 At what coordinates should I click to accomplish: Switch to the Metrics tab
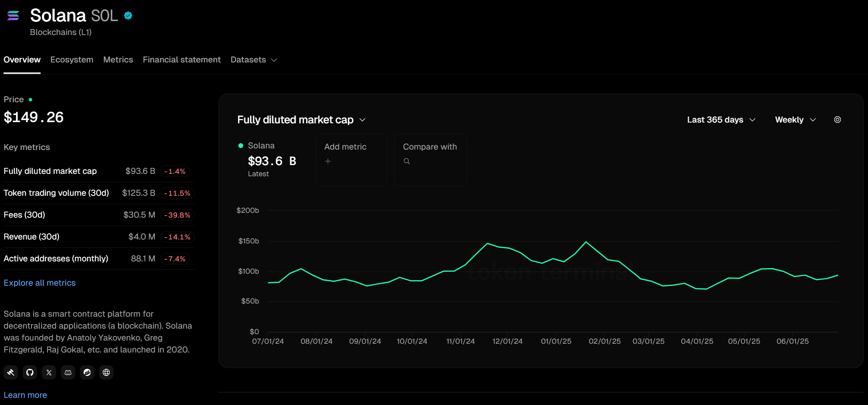pos(118,60)
